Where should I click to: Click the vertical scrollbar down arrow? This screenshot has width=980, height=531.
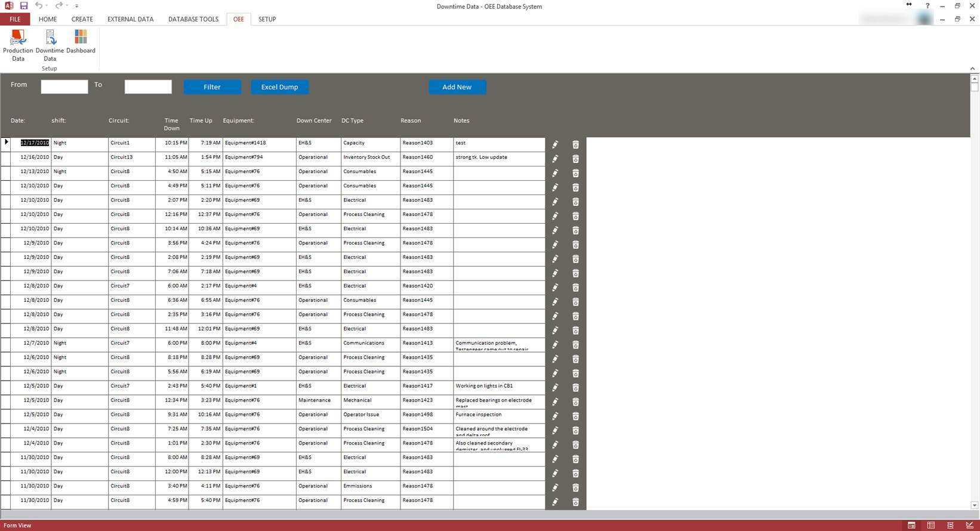point(974,505)
